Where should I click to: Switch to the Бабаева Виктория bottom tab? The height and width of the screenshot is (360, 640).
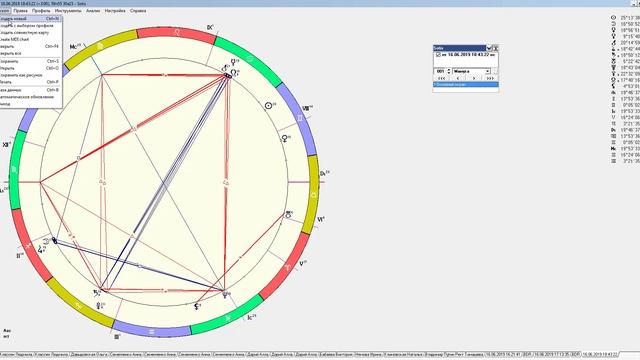point(336,355)
